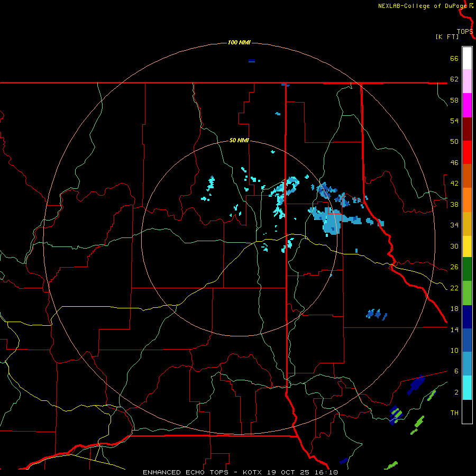
Task: Click the magenta 58 kft legend swatch
Action: pyautogui.click(x=467, y=105)
